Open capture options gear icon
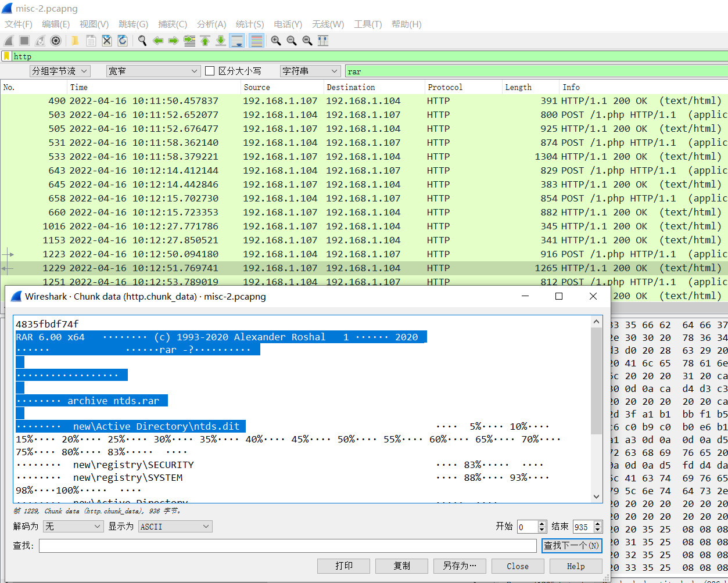The height and width of the screenshot is (583, 728). [x=56, y=41]
